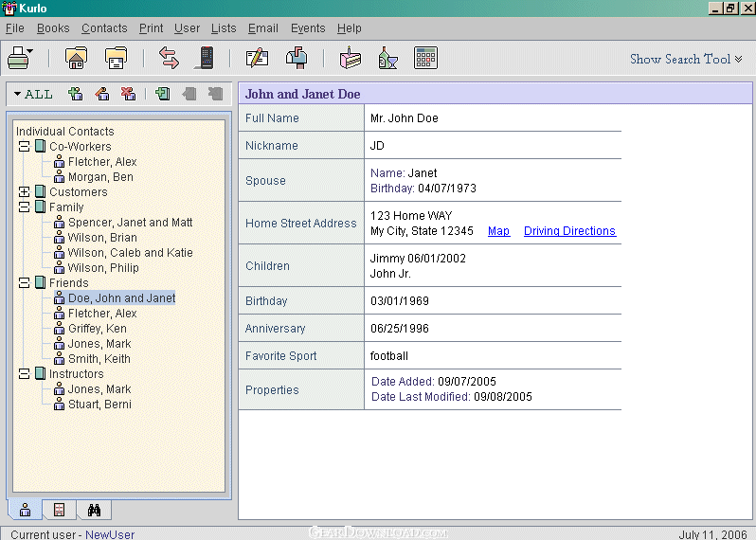This screenshot has width=756, height=540.
Task: Click the Birthday value 03/01/1969
Action: 400,301
